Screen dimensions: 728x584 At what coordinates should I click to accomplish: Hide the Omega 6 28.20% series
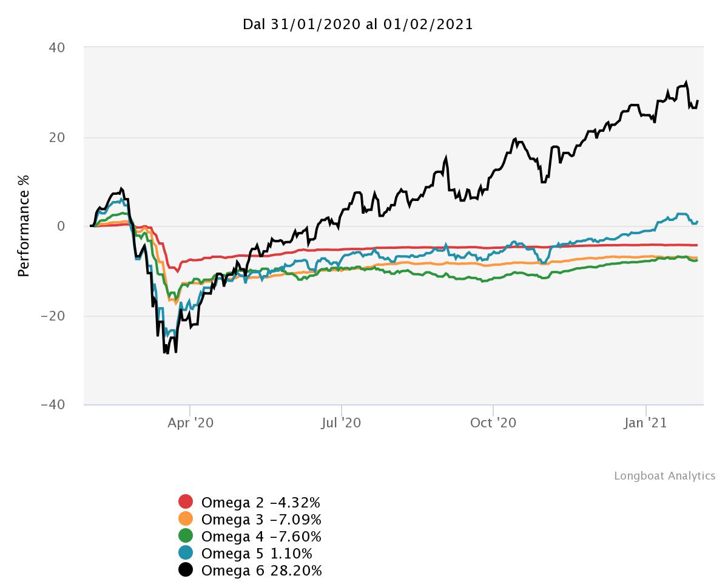[x=261, y=571]
